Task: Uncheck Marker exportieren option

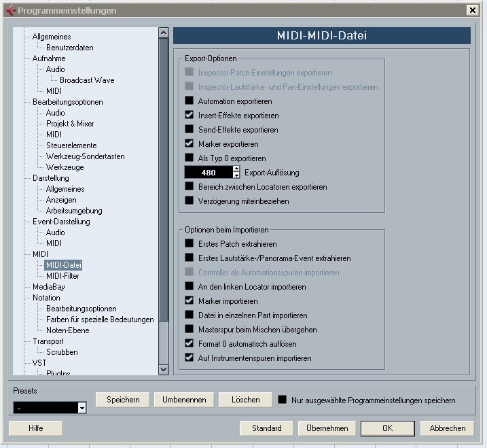Action: tap(189, 143)
